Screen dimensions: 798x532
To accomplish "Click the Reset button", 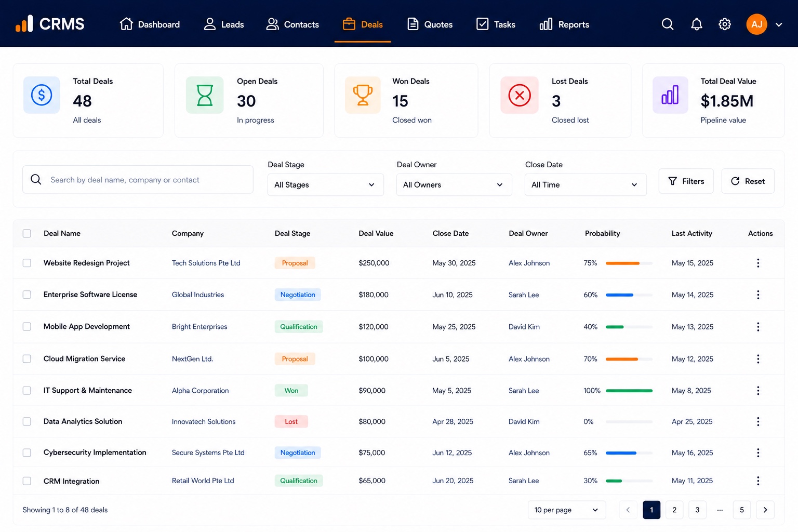I will point(748,181).
